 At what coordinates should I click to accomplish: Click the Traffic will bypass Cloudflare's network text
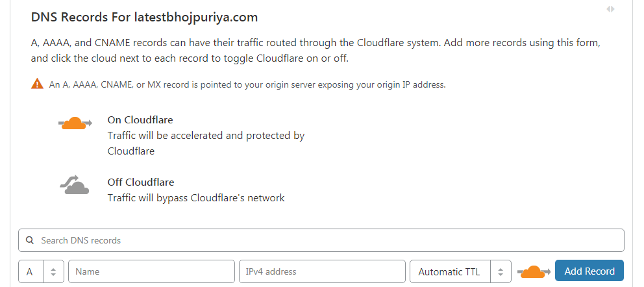tap(196, 198)
